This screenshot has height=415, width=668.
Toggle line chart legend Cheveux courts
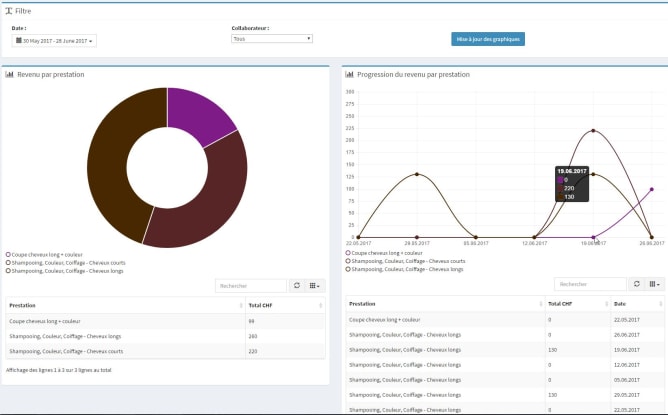[406, 261]
